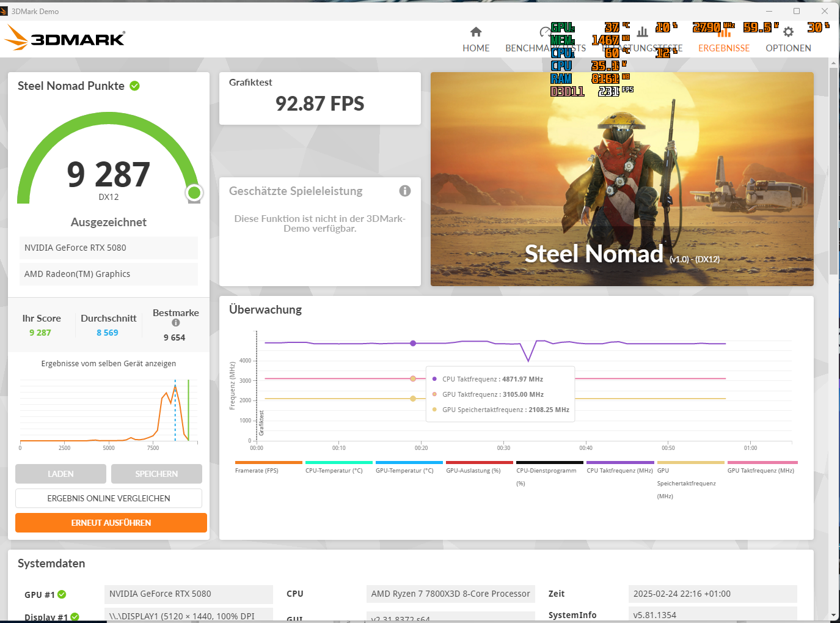Click the Durchschnitt value 8 569
The height and width of the screenshot is (623, 840).
tap(108, 333)
